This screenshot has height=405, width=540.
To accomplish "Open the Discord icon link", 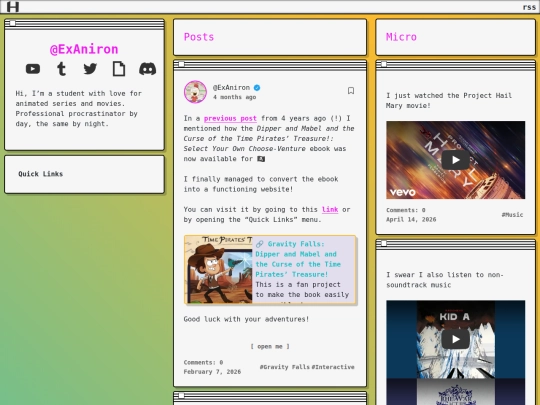I will 147,69.
